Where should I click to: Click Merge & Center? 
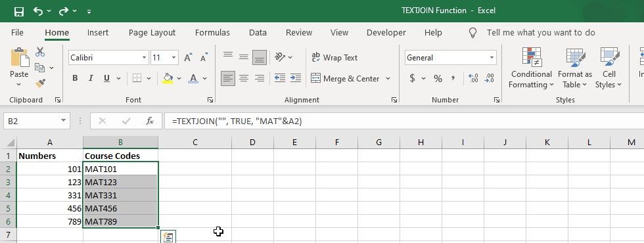[x=345, y=78]
